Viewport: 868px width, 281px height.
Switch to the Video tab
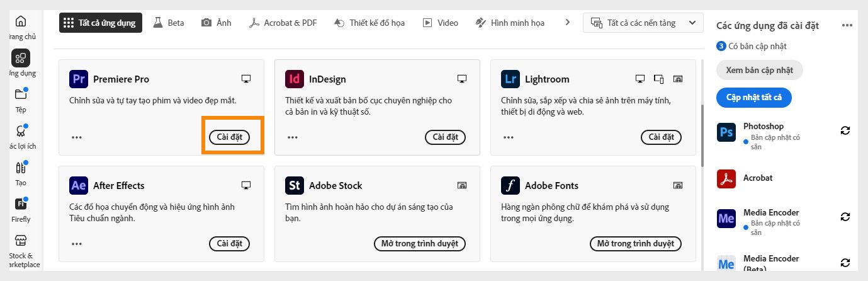click(x=440, y=23)
